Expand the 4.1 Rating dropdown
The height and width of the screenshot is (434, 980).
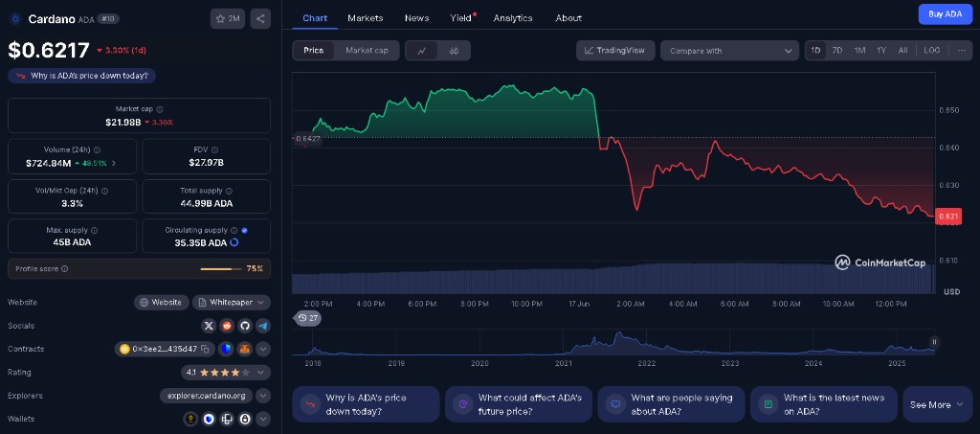(x=226, y=372)
